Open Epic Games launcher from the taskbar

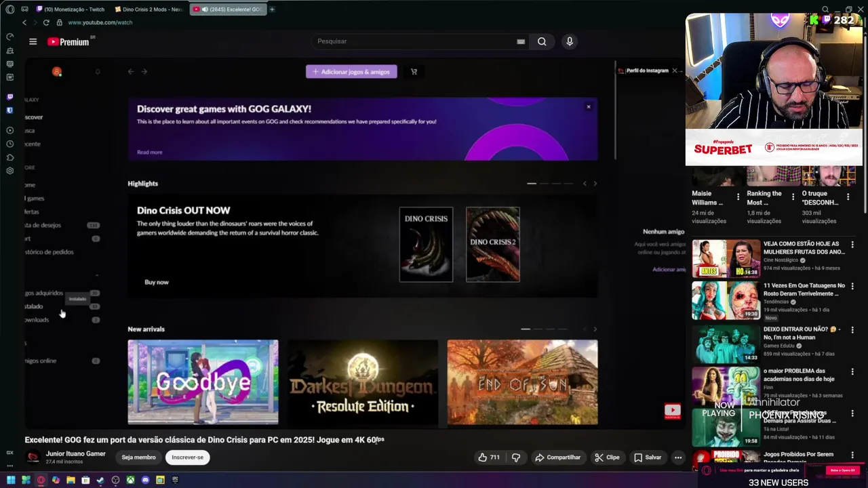point(175,480)
